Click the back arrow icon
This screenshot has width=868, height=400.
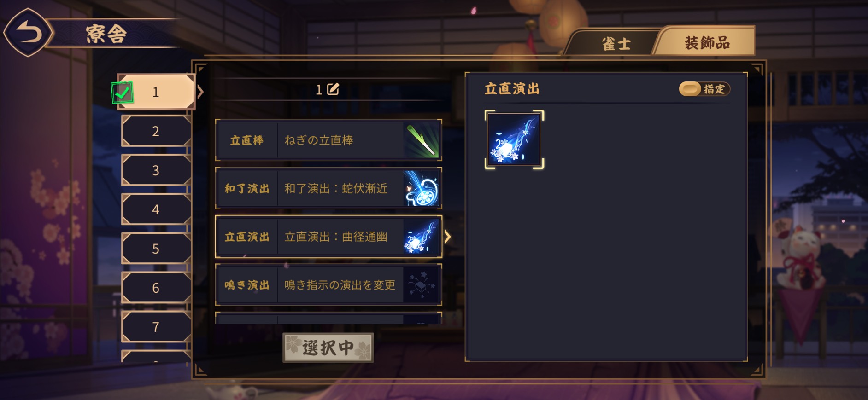click(29, 33)
